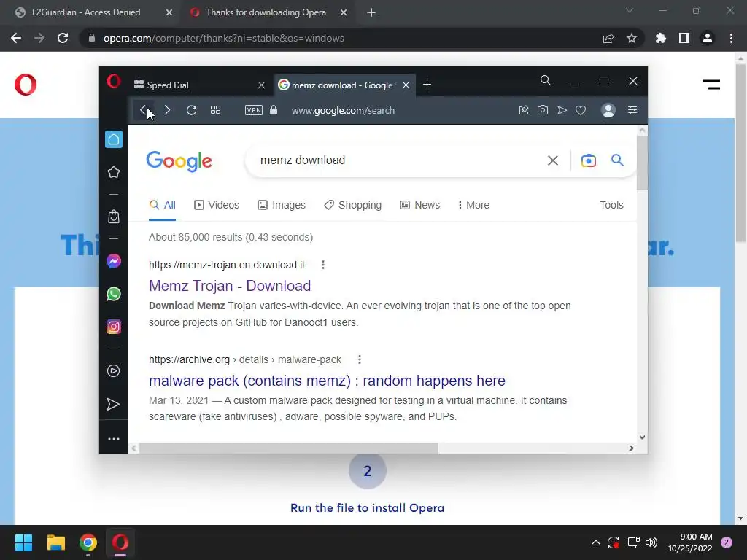Switch to Videos results tab
The image size is (747, 560).
[x=217, y=205]
